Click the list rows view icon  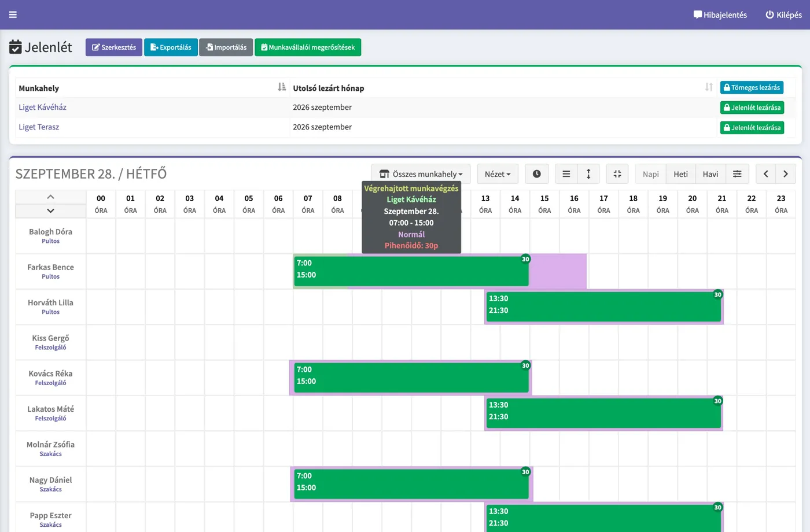pyautogui.click(x=566, y=174)
